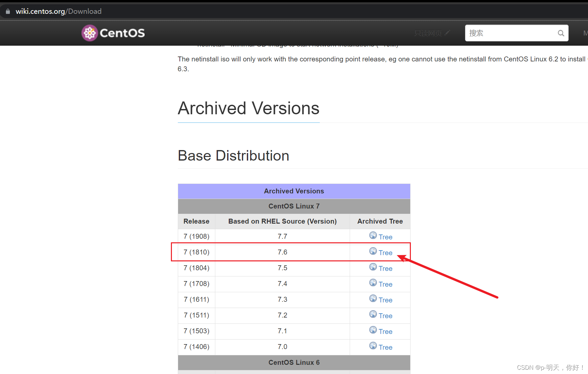Click the CentOS logo

(x=113, y=33)
